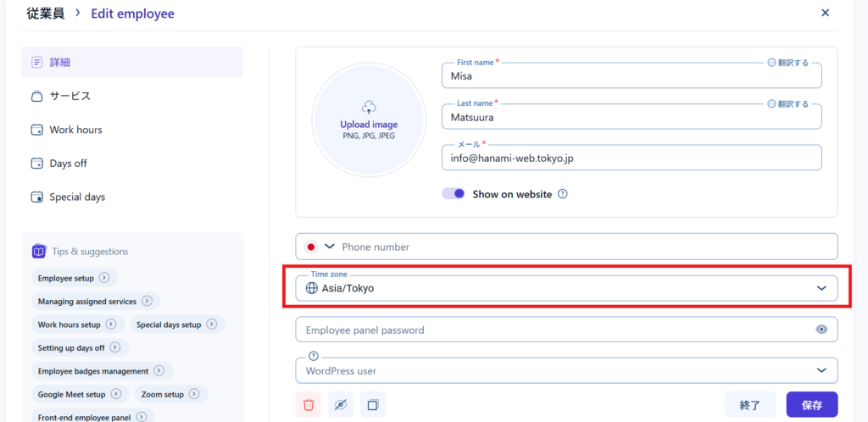Switch to the Work hours tab
868x422 pixels.
click(75, 130)
